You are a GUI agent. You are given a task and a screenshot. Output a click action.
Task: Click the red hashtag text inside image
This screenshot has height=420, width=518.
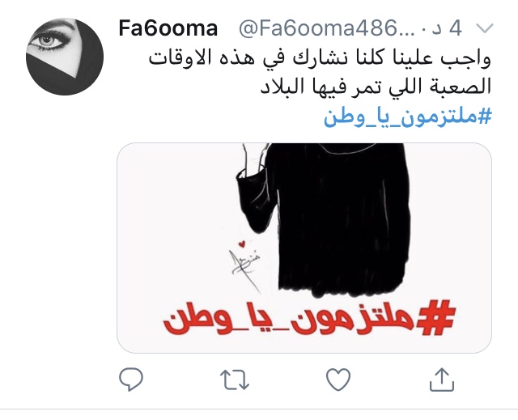tap(309, 317)
